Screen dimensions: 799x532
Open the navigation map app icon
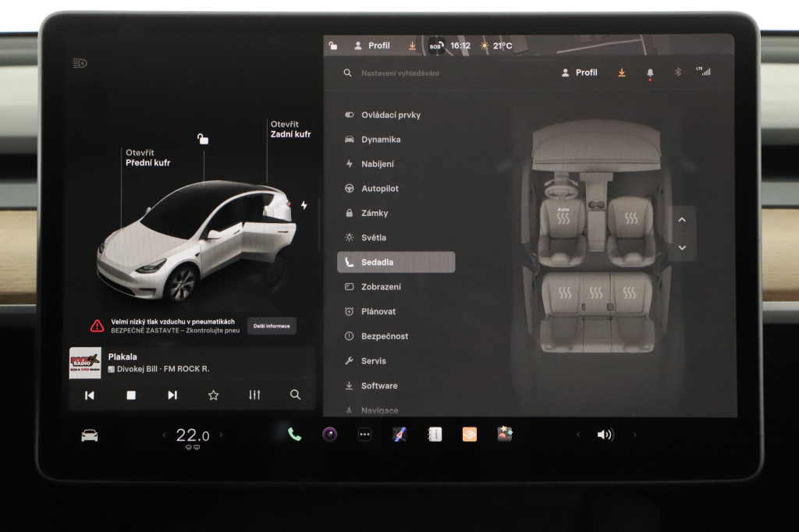(x=399, y=434)
